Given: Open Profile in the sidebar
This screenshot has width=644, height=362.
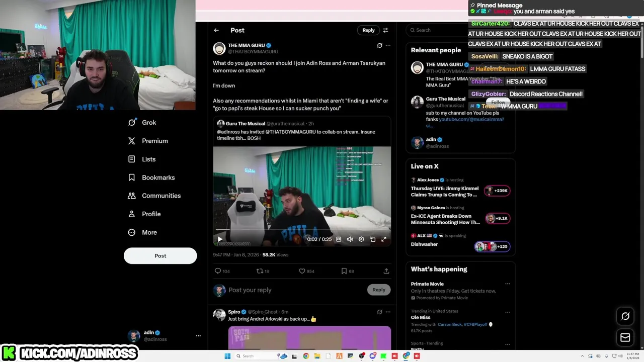Looking at the screenshot, I should (x=144, y=214).
